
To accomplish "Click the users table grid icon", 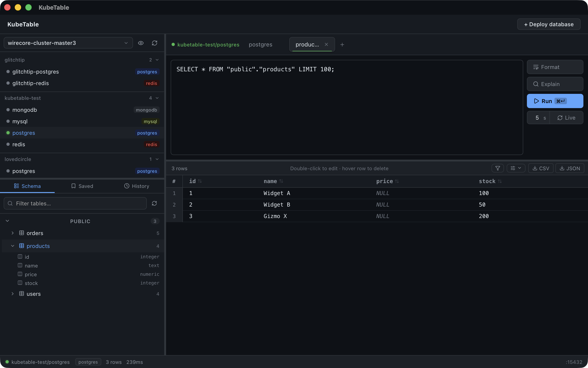I will pos(22,294).
